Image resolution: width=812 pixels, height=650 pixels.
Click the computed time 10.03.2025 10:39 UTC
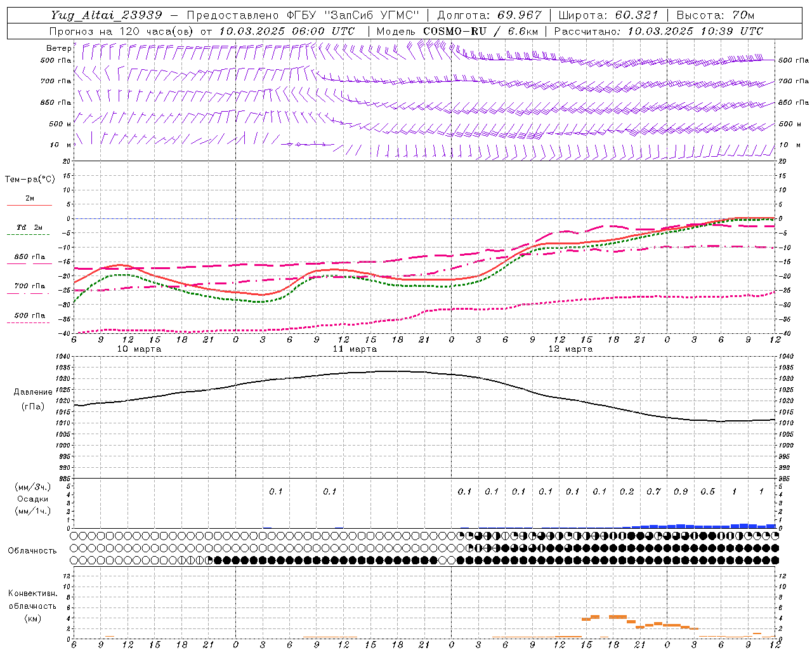[x=695, y=31]
